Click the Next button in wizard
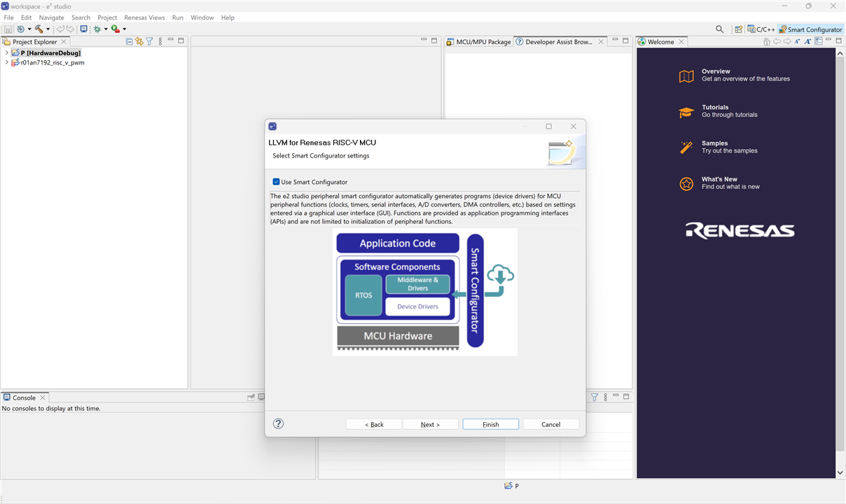 coord(430,424)
